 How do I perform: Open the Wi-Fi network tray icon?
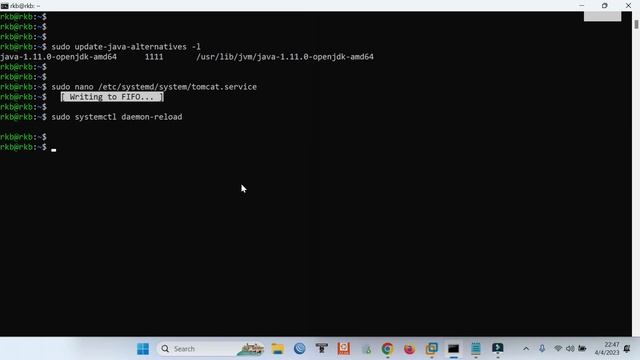click(558, 349)
